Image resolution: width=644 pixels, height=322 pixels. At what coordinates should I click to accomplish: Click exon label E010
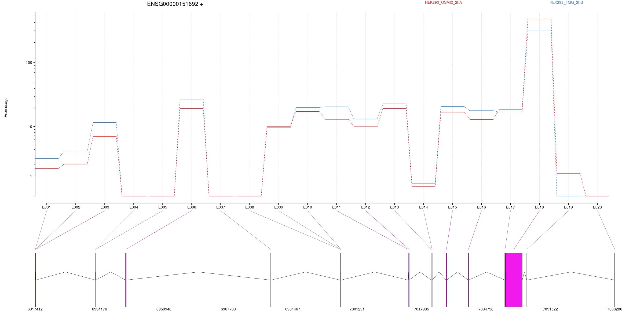click(308, 207)
